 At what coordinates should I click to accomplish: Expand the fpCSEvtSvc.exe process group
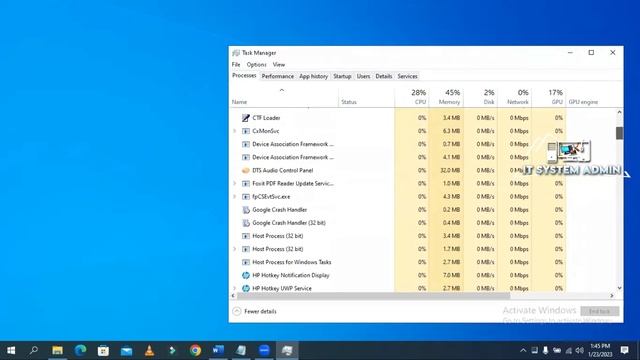(235, 197)
